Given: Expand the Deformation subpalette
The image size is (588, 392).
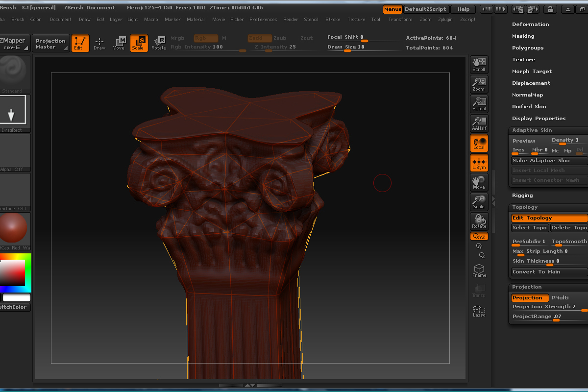Looking at the screenshot, I should (x=530, y=24).
